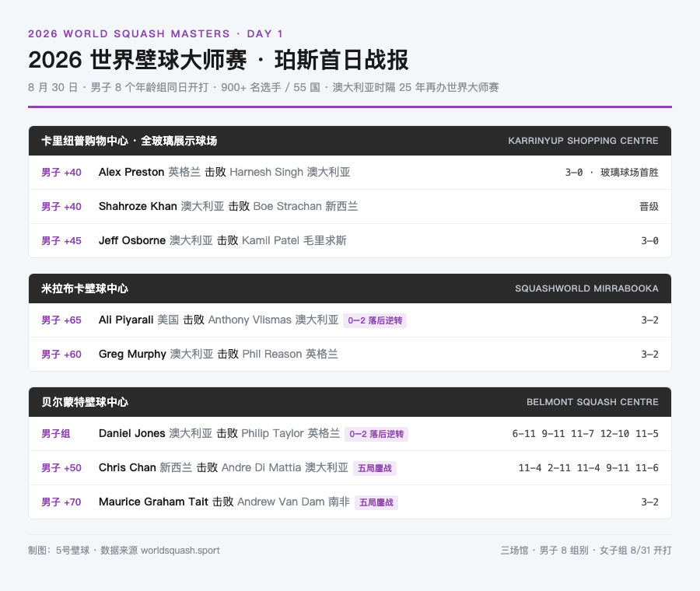Click the winner name Chris Chan

tap(128, 468)
